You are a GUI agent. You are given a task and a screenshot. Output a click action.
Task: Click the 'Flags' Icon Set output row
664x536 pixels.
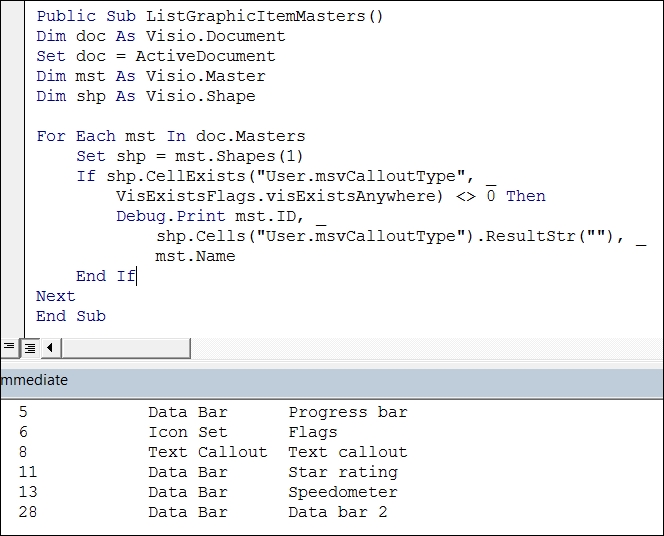tap(312, 432)
